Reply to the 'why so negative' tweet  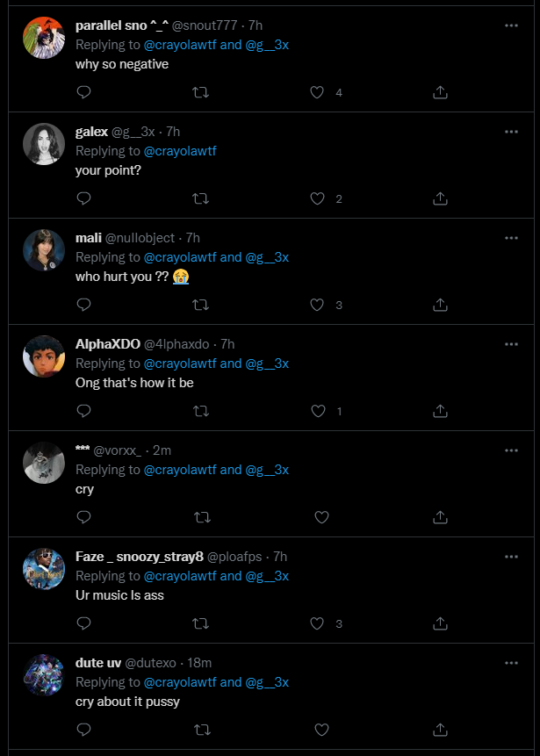(84, 92)
